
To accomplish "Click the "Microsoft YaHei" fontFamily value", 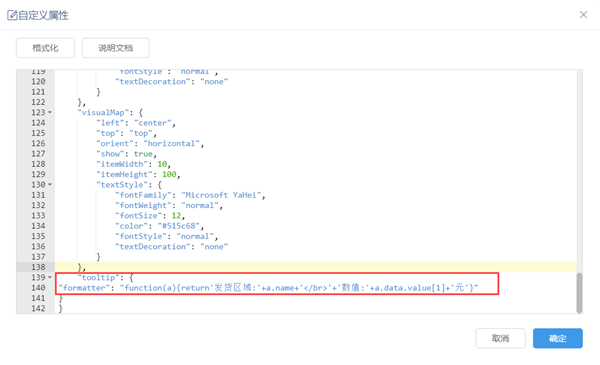I will 221,195.
